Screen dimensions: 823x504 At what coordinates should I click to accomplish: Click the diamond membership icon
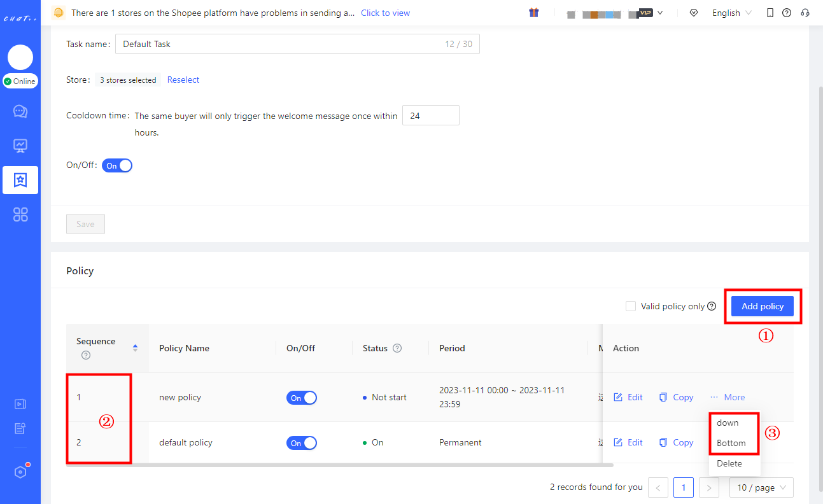[694, 13]
